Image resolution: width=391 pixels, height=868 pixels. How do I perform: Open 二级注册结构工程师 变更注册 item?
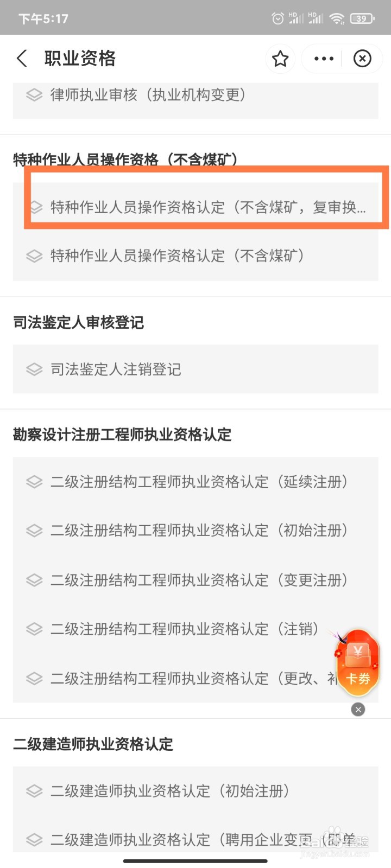pyautogui.click(x=195, y=580)
